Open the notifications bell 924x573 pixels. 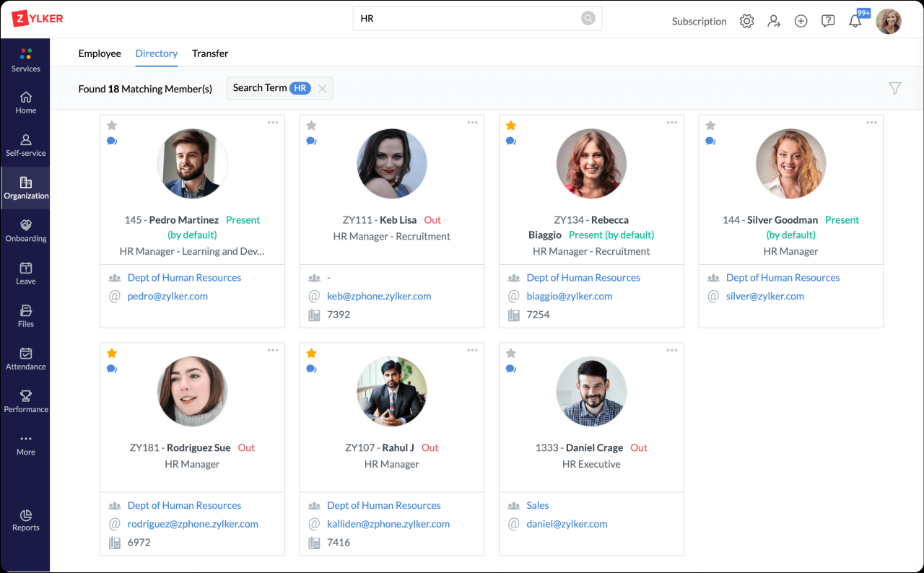click(x=855, y=21)
